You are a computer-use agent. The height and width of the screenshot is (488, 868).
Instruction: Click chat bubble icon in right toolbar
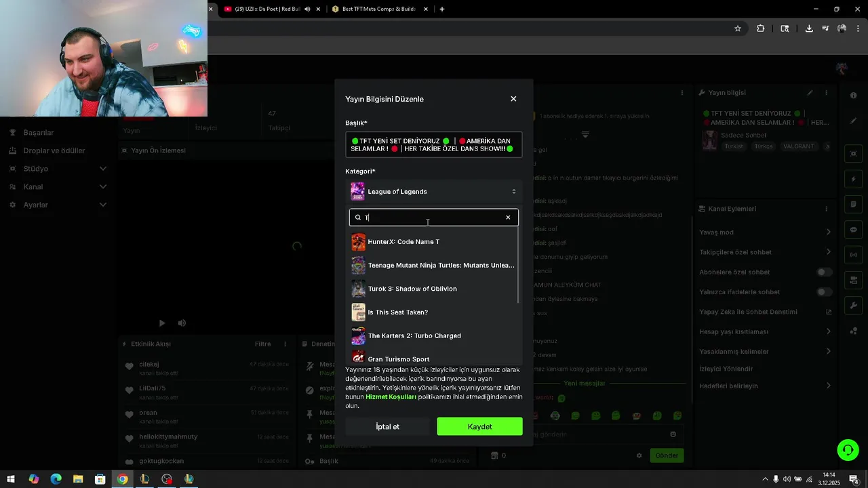[853, 230]
